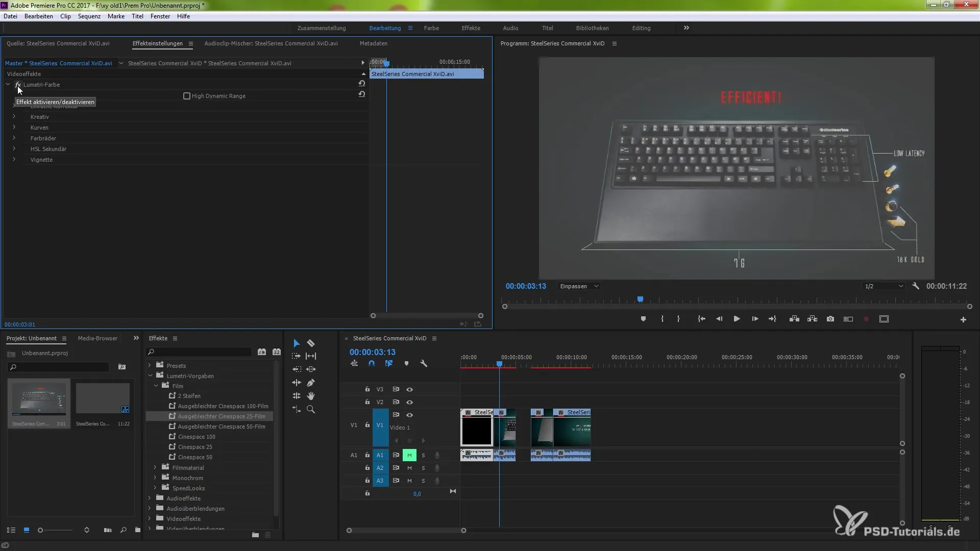Click the Extract button in Program monitor
Viewport: 980px width, 551px height.
click(x=812, y=319)
